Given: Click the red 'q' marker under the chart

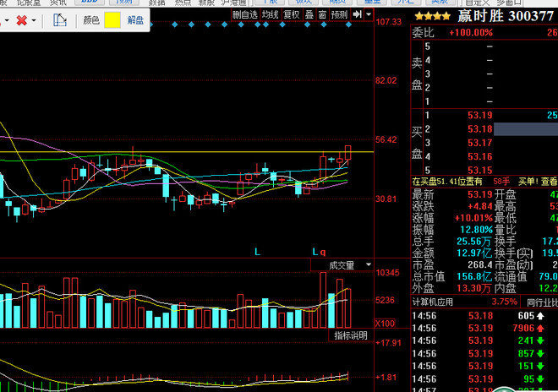Looking at the screenshot, I should [323, 253].
